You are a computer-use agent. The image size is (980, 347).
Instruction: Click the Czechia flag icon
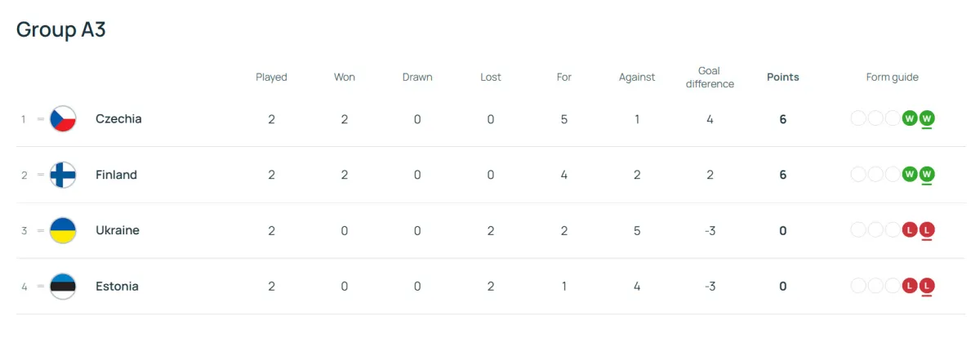[x=63, y=119]
